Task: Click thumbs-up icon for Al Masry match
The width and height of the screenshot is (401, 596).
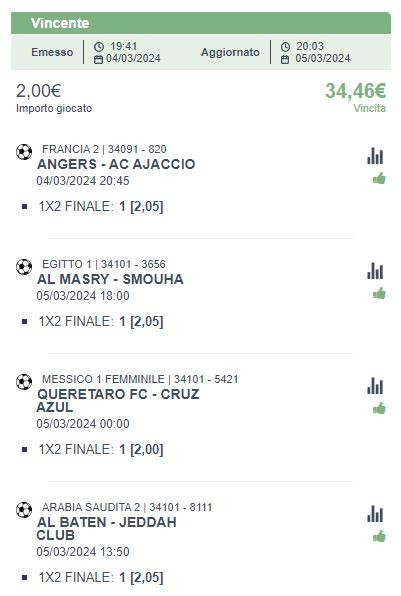Action: pos(379,293)
